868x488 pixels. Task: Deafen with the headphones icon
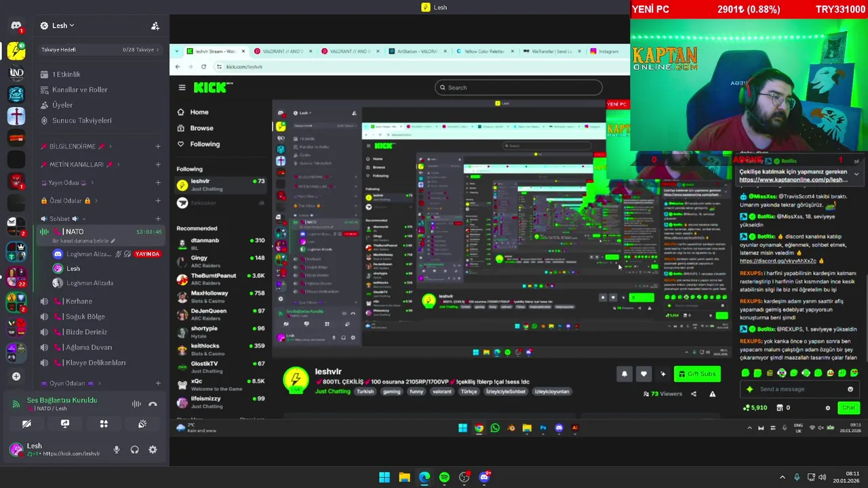tap(135, 449)
